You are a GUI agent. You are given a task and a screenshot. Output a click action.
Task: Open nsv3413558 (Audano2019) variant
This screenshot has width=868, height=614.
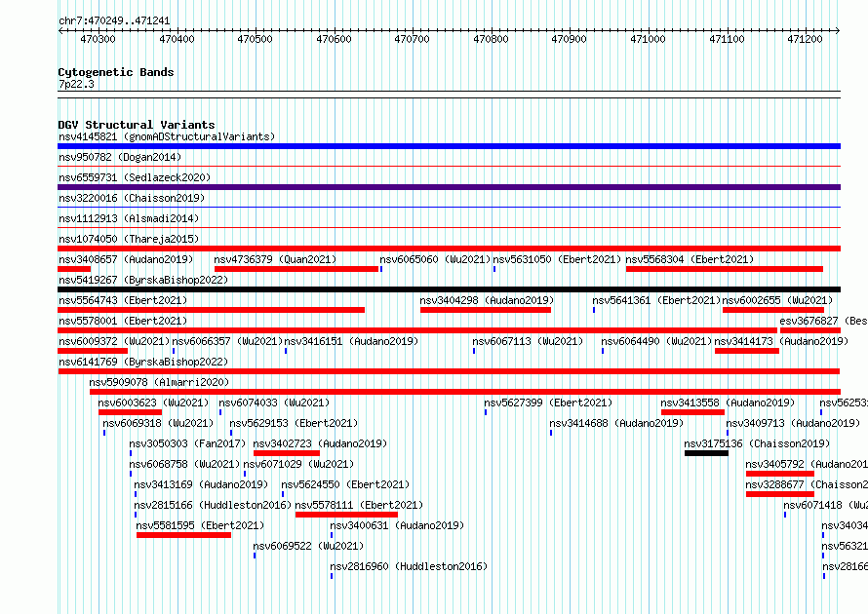728,403
